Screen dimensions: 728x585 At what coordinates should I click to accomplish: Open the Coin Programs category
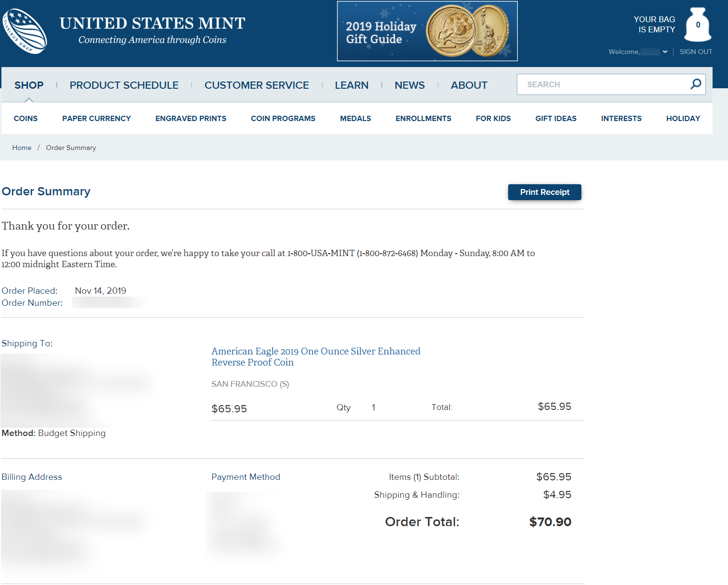[x=283, y=119]
